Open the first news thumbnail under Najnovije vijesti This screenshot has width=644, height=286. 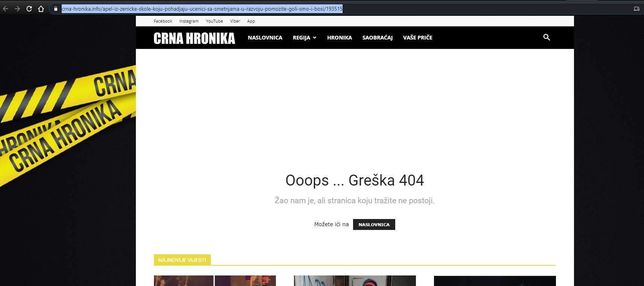tap(215, 281)
